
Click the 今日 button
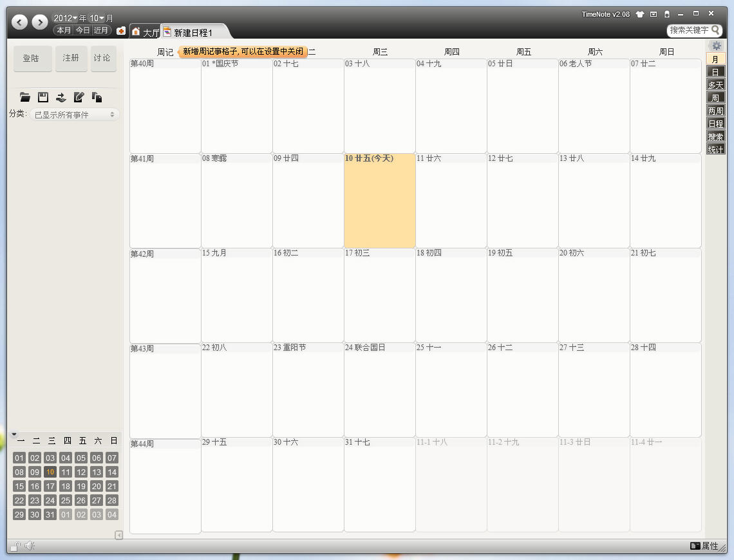[83, 30]
